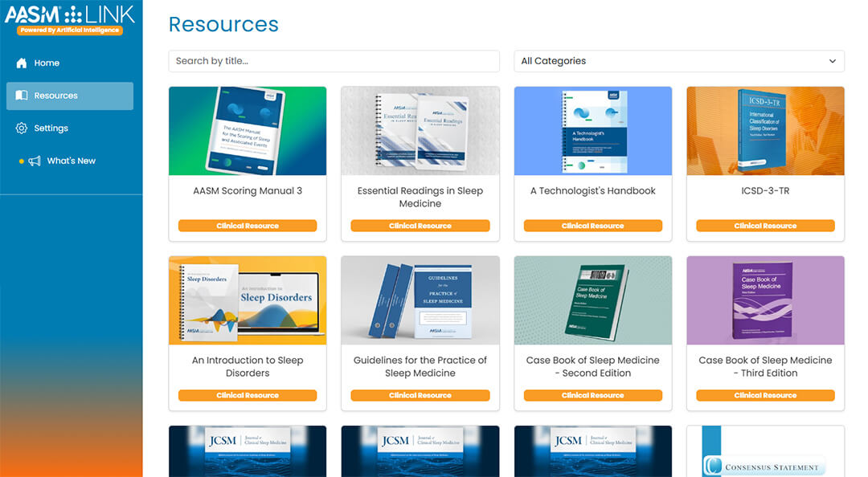The image size is (868, 477).
Task: Open An Introduction to Sleep Disorders thumbnail
Action: click(248, 300)
